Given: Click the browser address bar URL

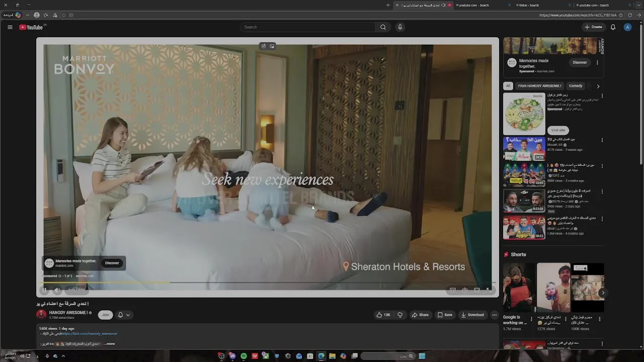Looking at the screenshot, I should (578, 15).
